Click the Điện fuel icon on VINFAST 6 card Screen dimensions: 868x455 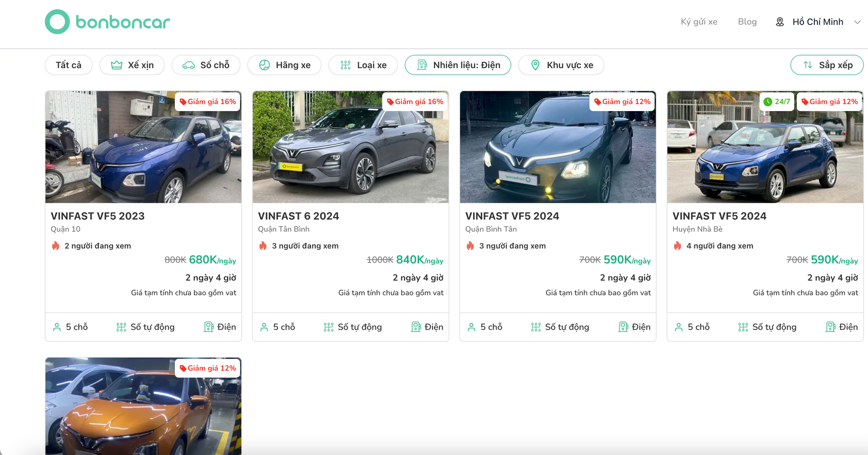pos(416,327)
